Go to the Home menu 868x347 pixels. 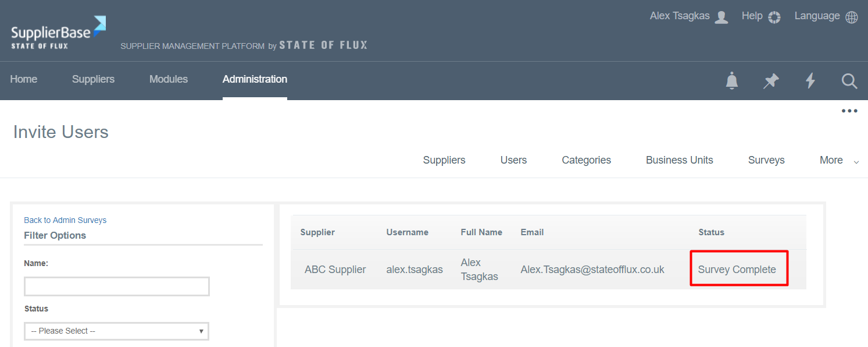pyautogui.click(x=24, y=79)
